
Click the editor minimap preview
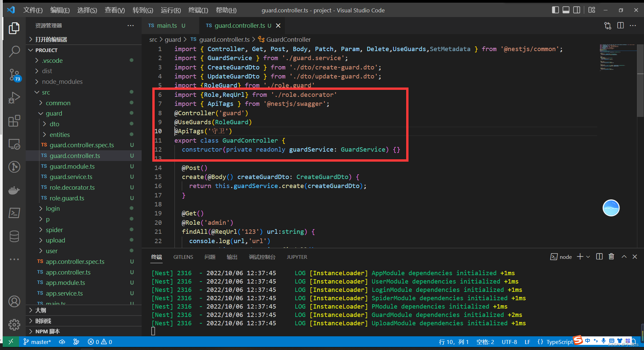pyautogui.click(x=618, y=57)
